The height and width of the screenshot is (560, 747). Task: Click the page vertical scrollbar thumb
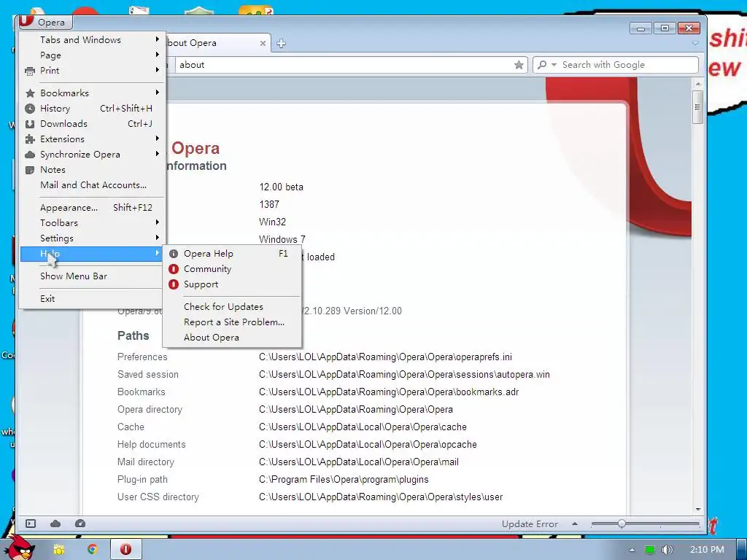tap(697, 107)
